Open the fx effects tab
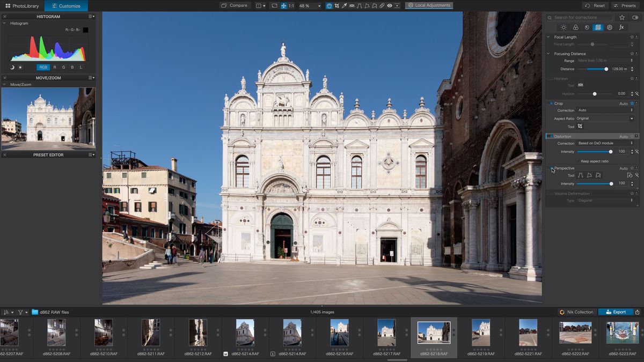 coord(621,27)
